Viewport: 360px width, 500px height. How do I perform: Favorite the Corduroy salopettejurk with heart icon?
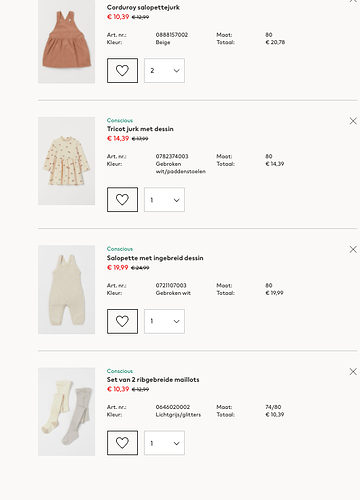click(122, 70)
